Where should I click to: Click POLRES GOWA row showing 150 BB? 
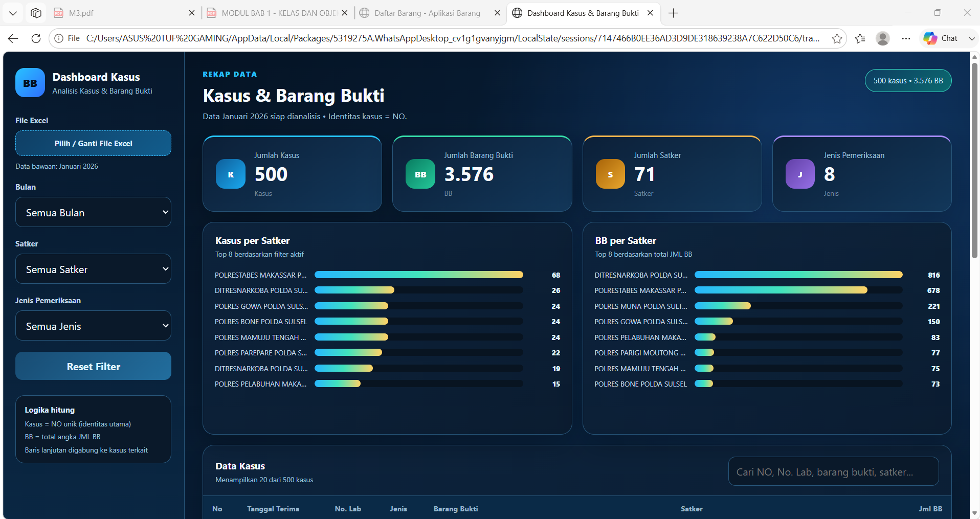tap(767, 322)
